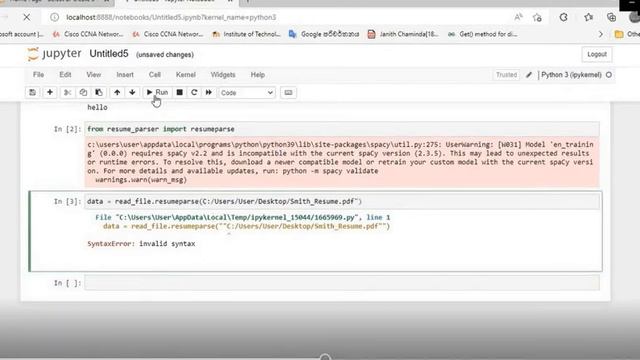
Task: Open the Widgets menu
Action: point(223,75)
